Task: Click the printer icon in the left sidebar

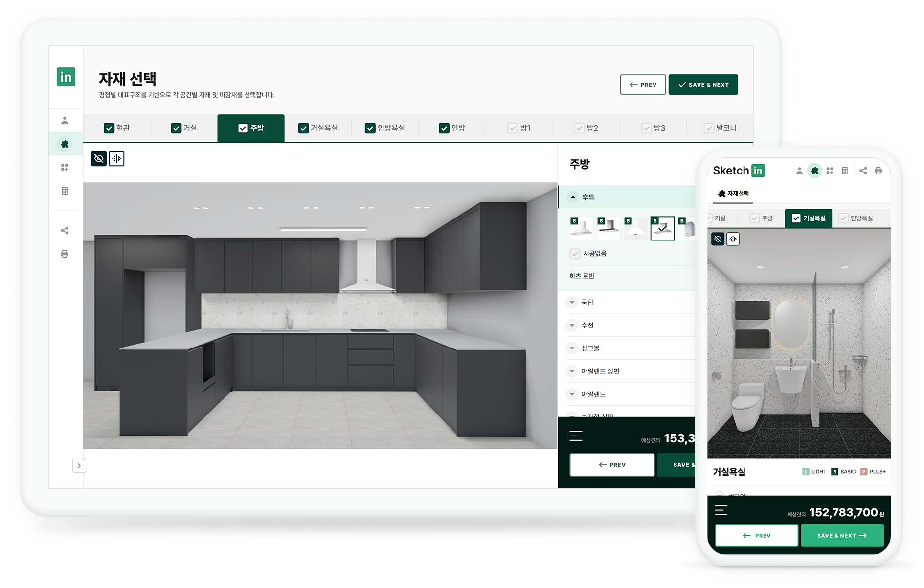Action: pos(65,254)
